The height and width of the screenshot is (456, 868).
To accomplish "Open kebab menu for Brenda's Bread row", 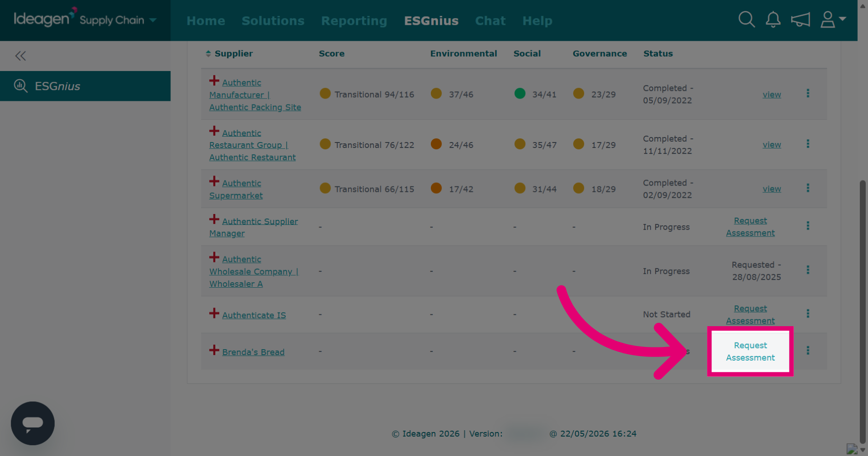I will coord(808,351).
